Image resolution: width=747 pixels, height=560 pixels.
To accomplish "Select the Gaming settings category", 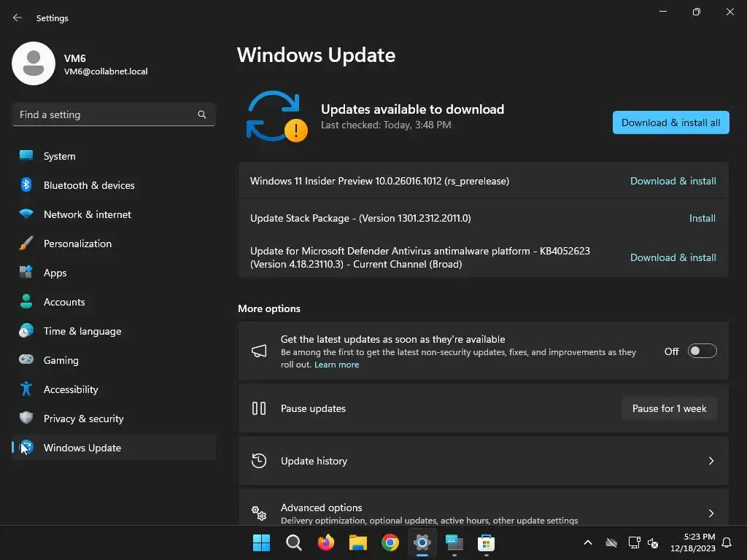I will (x=114, y=359).
